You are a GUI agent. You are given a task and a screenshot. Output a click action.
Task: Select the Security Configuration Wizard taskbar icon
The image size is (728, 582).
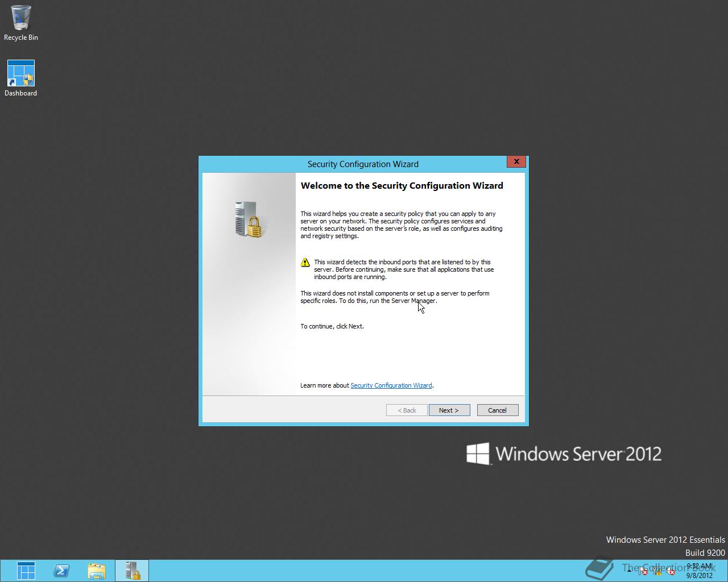[132, 571]
